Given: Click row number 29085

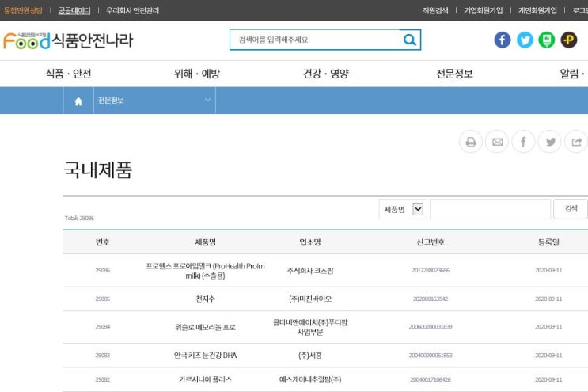Looking at the screenshot, I should (x=102, y=299).
